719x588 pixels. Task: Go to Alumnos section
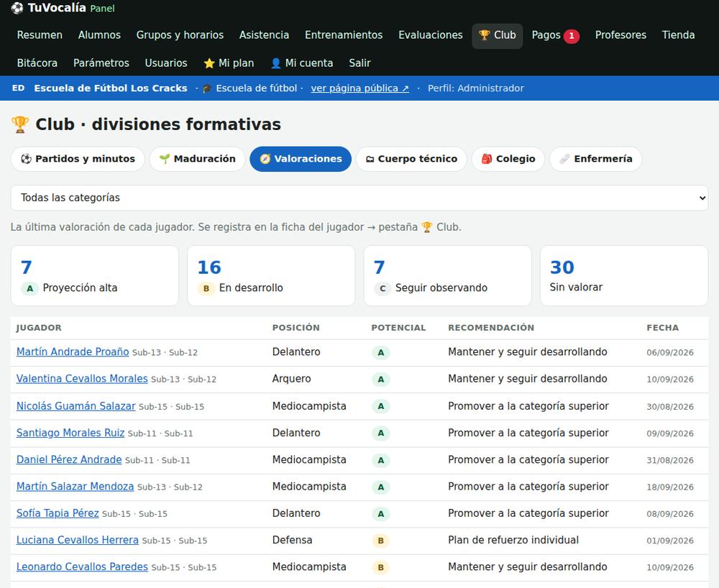[x=99, y=35]
